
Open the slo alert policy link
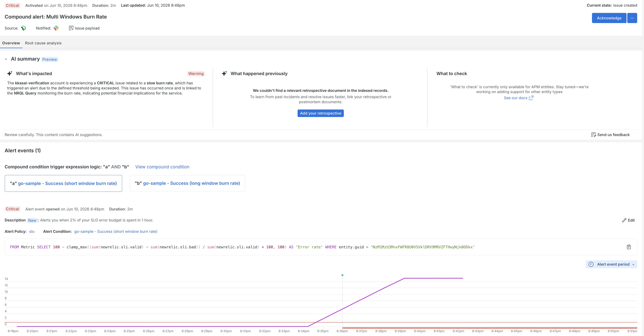[x=32, y=231]
